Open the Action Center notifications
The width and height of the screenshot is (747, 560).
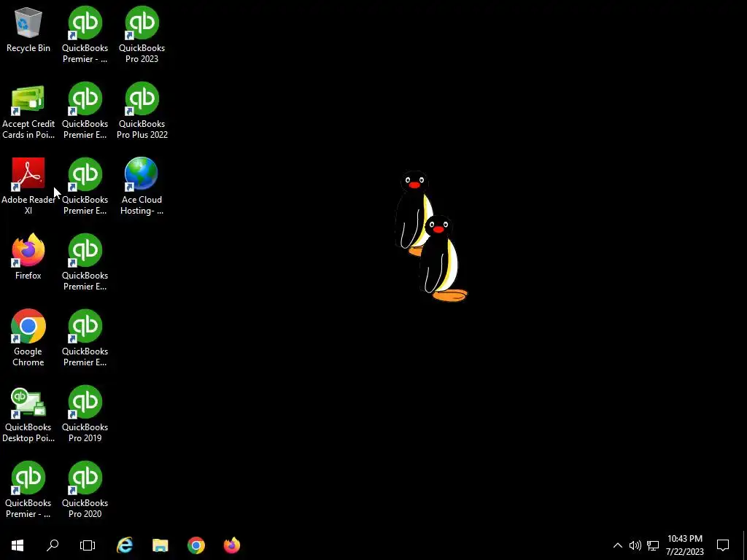(723, 545)
